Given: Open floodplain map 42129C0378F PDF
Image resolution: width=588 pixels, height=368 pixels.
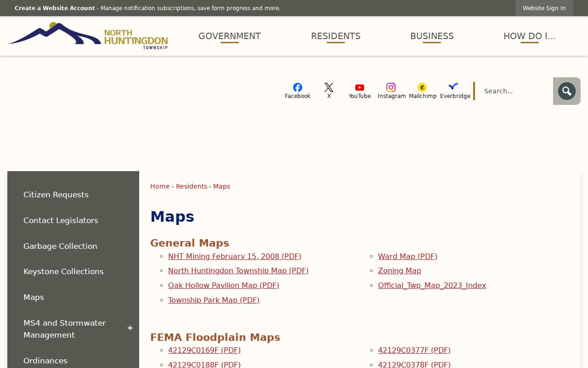Looking at the screenshot, I should (414, 365).
